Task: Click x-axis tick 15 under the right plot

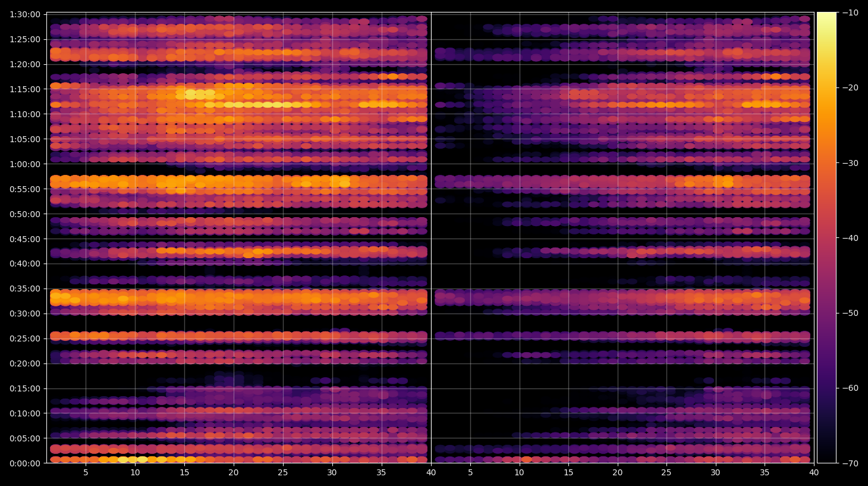Action: (x=568, y=473)
